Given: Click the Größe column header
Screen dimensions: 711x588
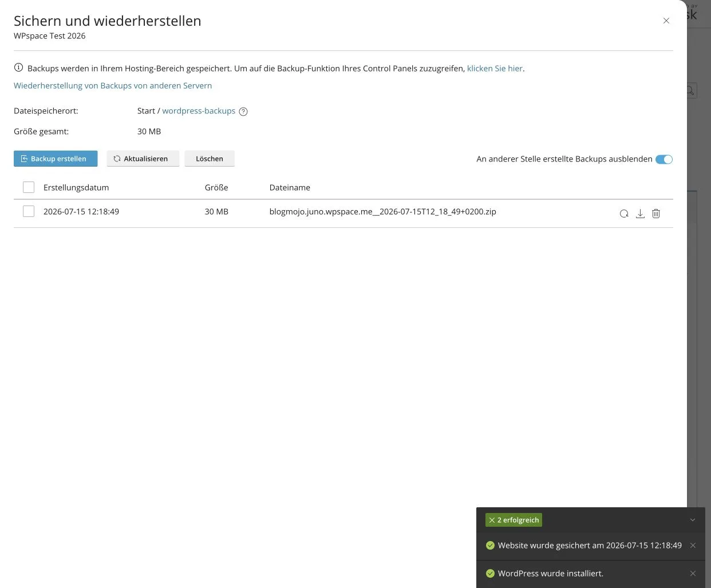Looking at the screenshot, I should point(216,187).
